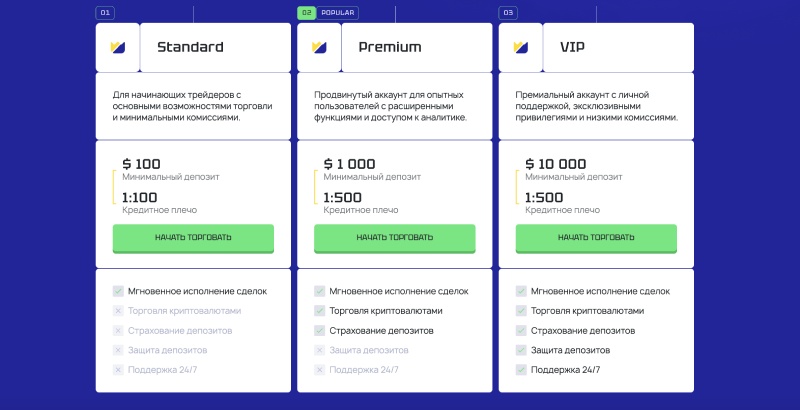
Task: Click the 03 number badge
Action: (x=508, y=13)
